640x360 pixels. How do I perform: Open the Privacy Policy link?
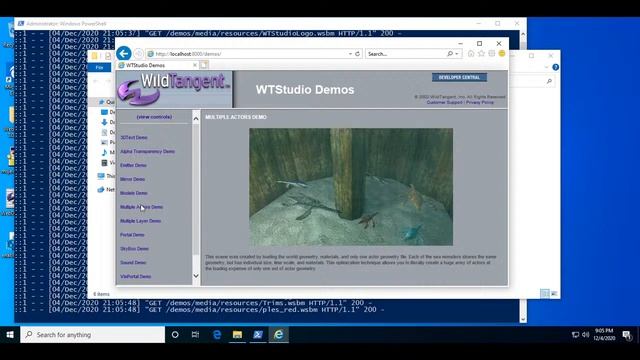(480, 102)
